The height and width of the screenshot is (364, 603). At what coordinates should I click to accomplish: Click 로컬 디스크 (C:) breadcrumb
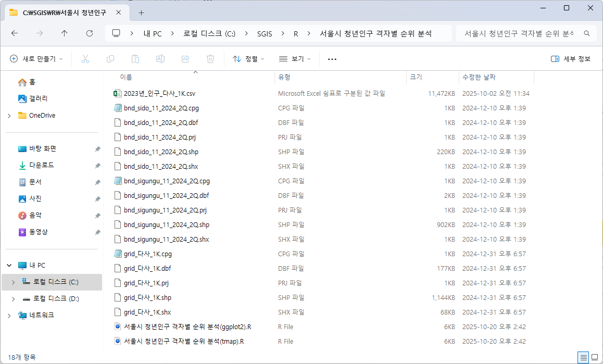coord(209,34)
